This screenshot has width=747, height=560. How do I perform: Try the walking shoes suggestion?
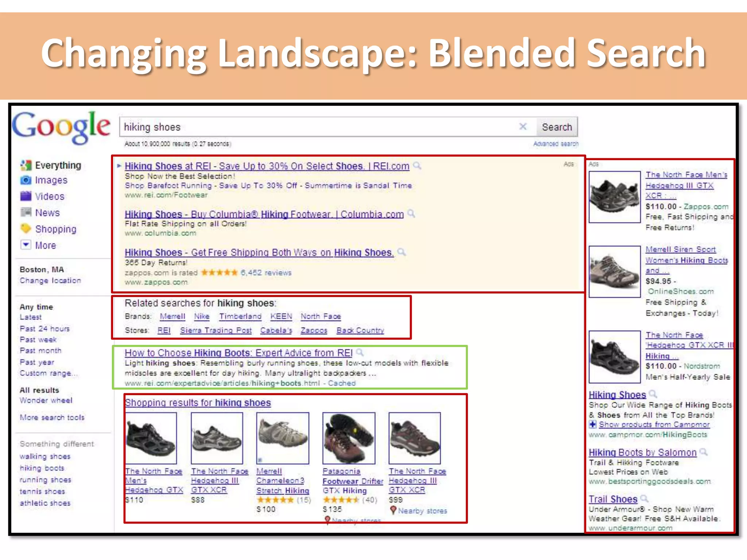[45, 456]
